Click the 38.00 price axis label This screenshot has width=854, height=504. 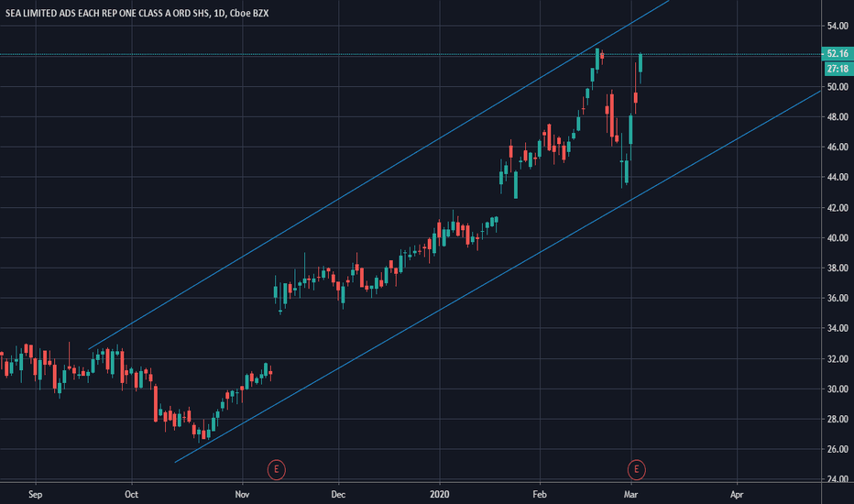838,268
